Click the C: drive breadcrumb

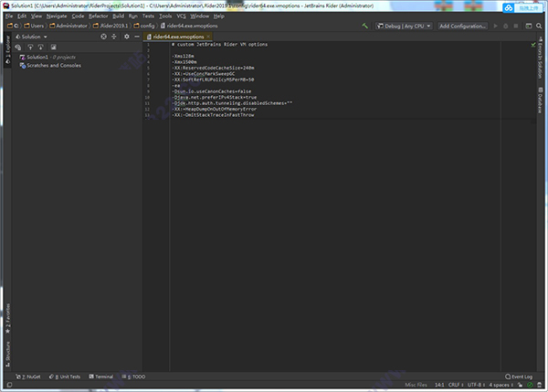point(13,26)
